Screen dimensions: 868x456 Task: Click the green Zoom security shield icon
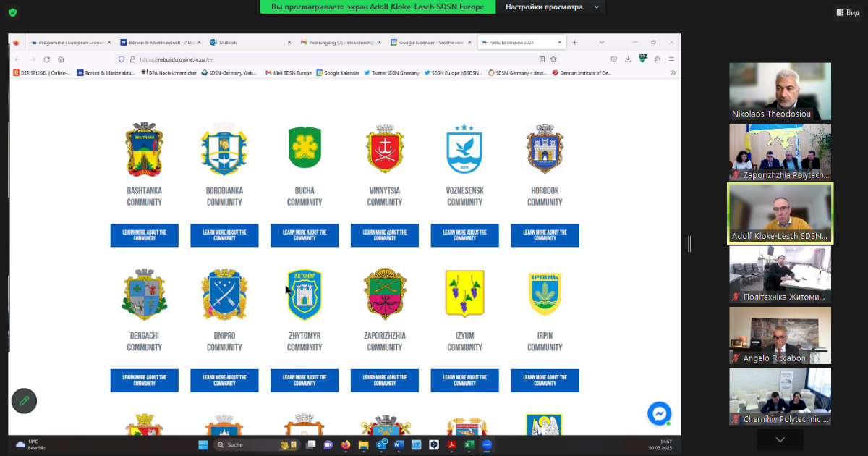(12, 12)
